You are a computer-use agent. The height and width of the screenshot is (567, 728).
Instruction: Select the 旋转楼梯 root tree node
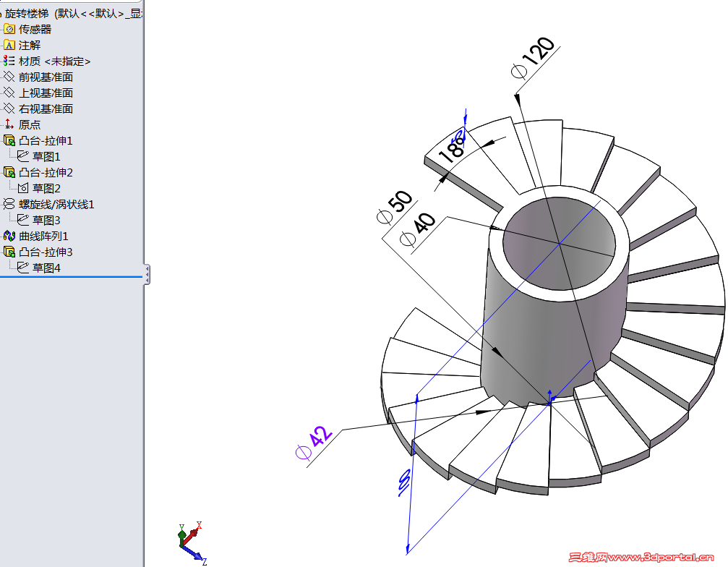[x=72, y=14]
